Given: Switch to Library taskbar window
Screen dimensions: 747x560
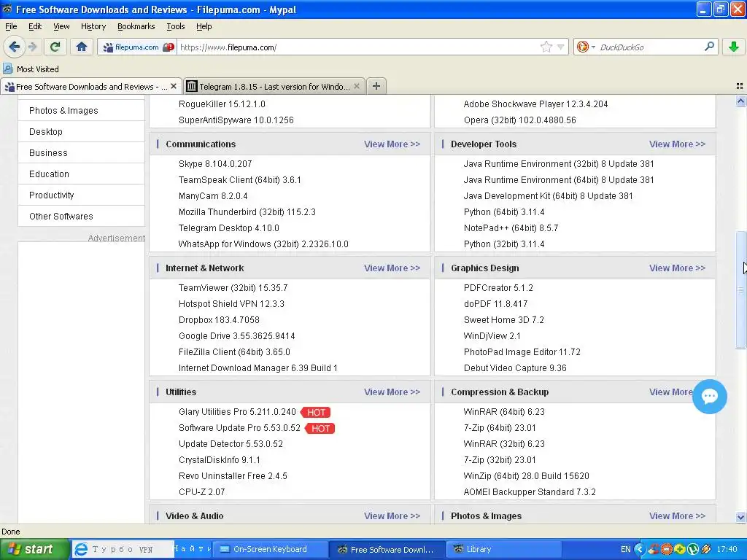Looking at the screenshot, I should [505, 549].
